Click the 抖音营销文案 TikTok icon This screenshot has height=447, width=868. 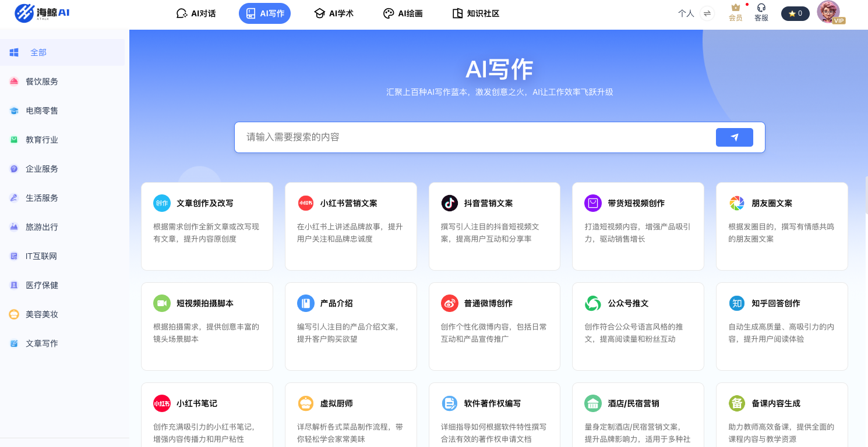coord(449,203)
